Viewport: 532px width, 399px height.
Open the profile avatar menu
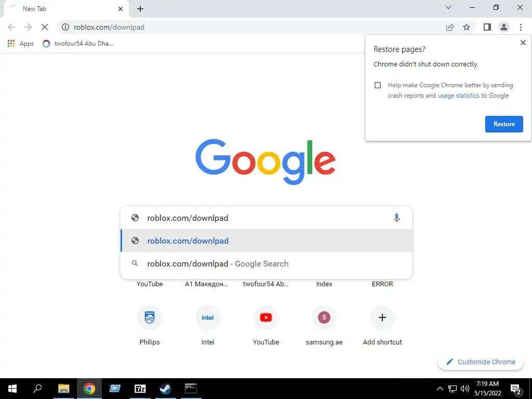pos(504,27)
